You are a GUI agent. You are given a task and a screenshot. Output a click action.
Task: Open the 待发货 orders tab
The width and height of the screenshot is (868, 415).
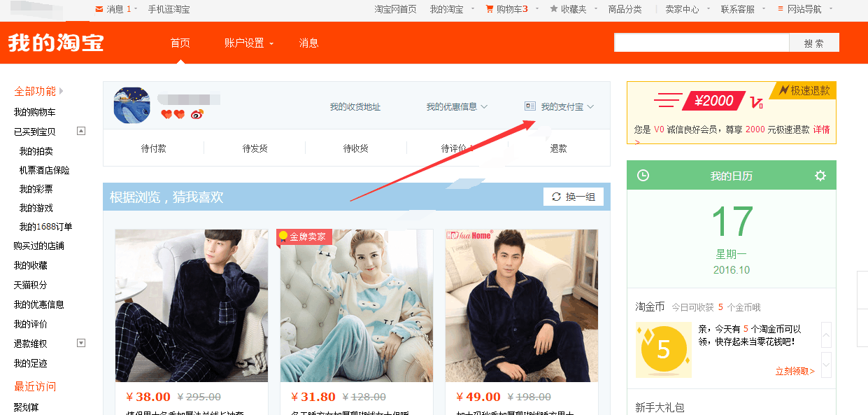(x=255, y=148)
